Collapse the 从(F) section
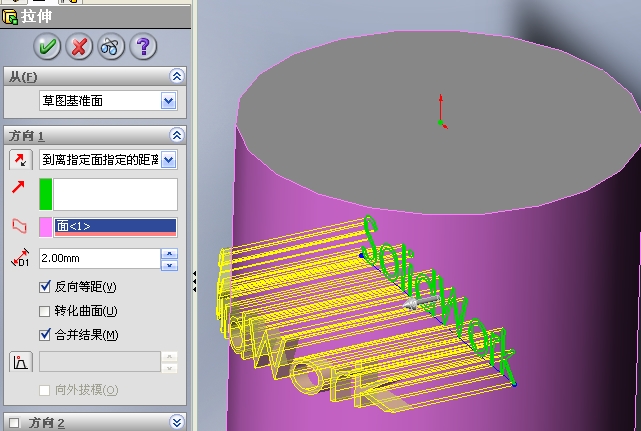 (x=177, y=76)
